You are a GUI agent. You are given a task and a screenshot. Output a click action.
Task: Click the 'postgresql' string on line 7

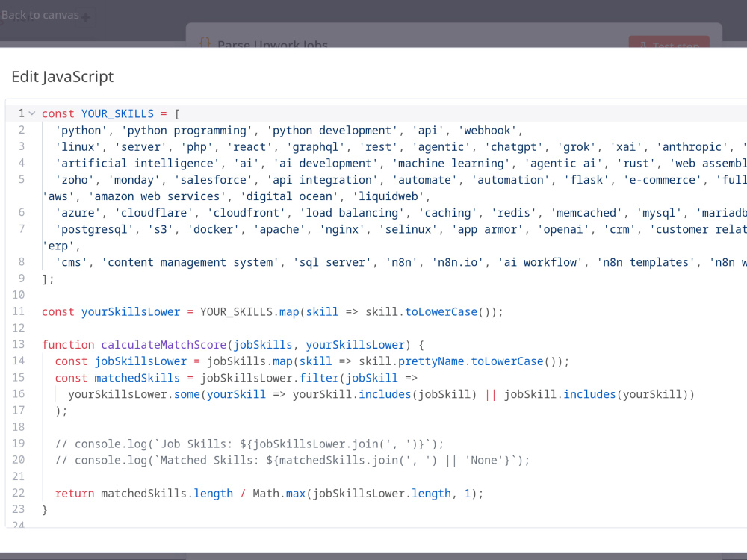pos(94,229)
